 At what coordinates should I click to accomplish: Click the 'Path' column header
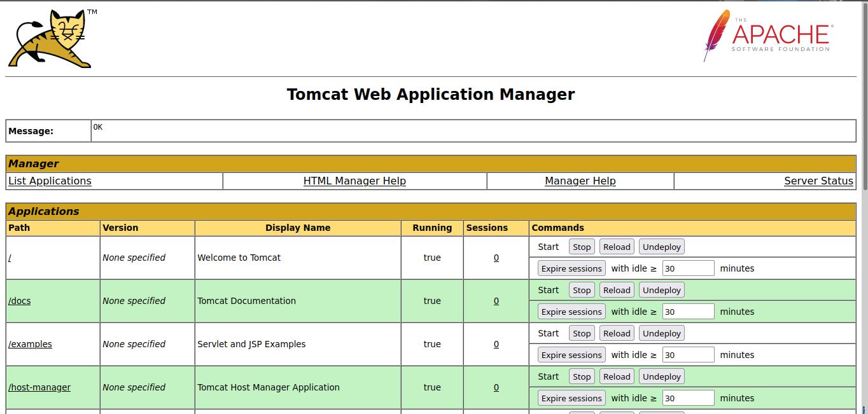[x=19, y=228]
